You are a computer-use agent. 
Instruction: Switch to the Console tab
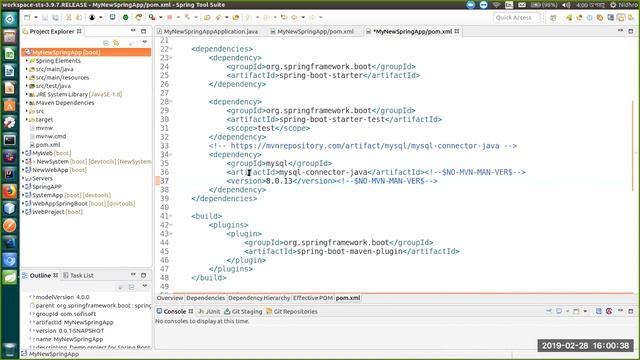(x=174, y=311)
